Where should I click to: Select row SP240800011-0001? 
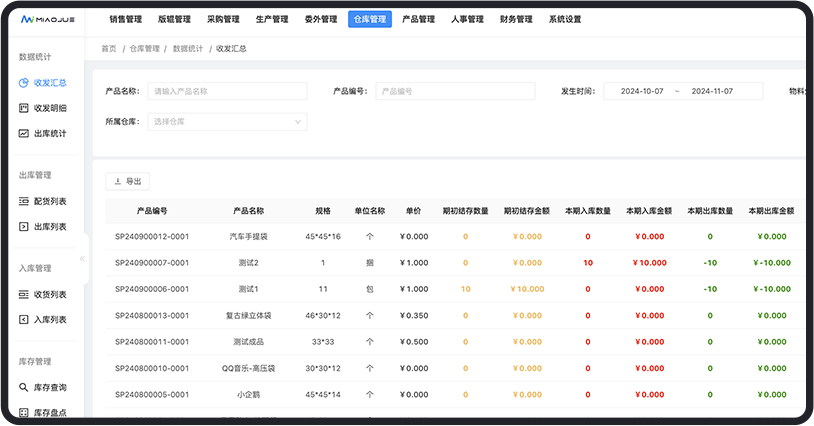455,342
